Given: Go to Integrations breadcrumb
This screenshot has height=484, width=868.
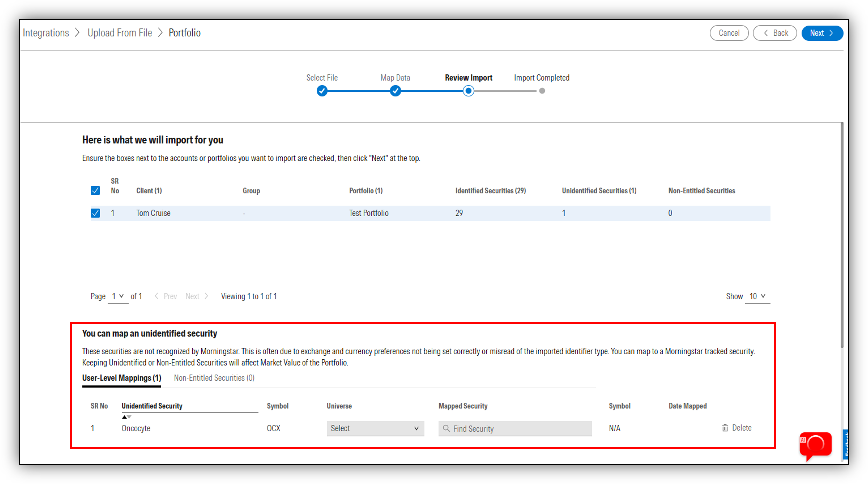Looking at the screenshot, I should coord(46,33).
